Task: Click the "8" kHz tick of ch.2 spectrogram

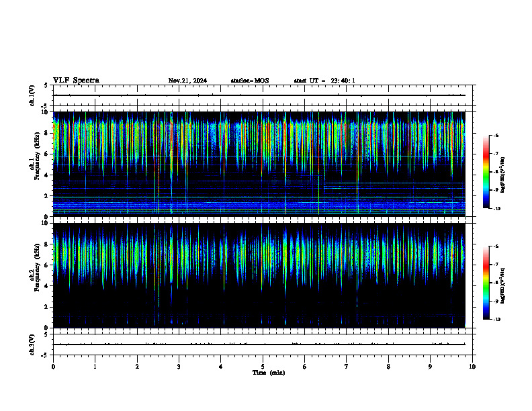Action: pyautogui.click(x=46, y=244)
